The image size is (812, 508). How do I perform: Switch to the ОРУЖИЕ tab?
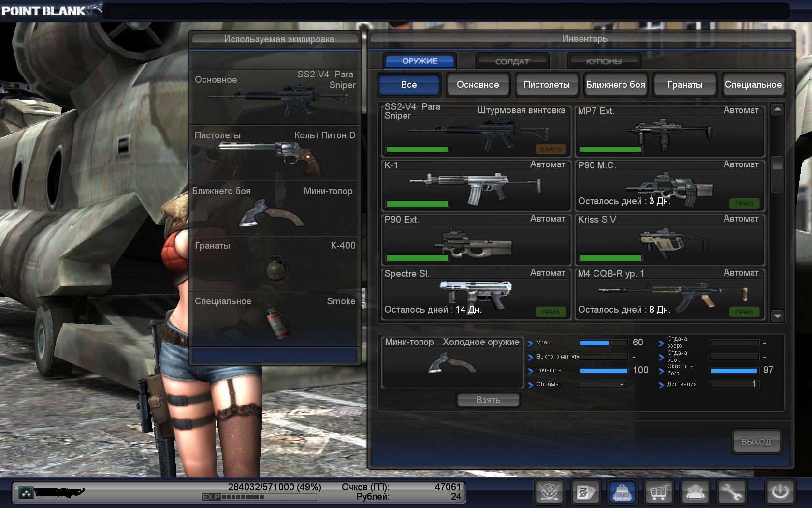pyautogui.click(x=420, y=61)
